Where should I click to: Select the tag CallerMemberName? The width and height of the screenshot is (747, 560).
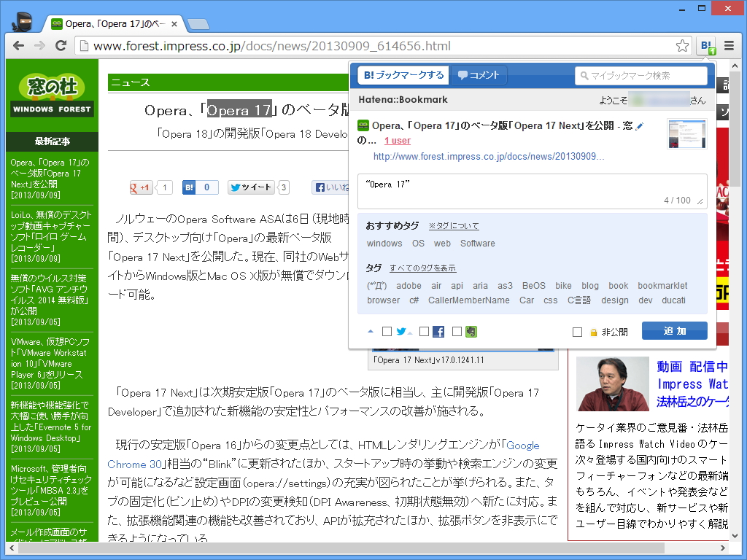tap(469, 300)
